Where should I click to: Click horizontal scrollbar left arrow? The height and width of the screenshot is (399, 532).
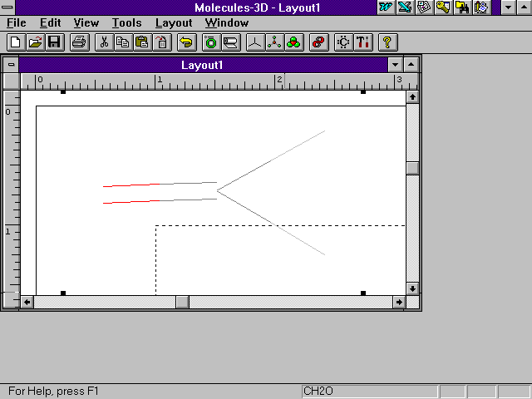(x=27, y=302)
